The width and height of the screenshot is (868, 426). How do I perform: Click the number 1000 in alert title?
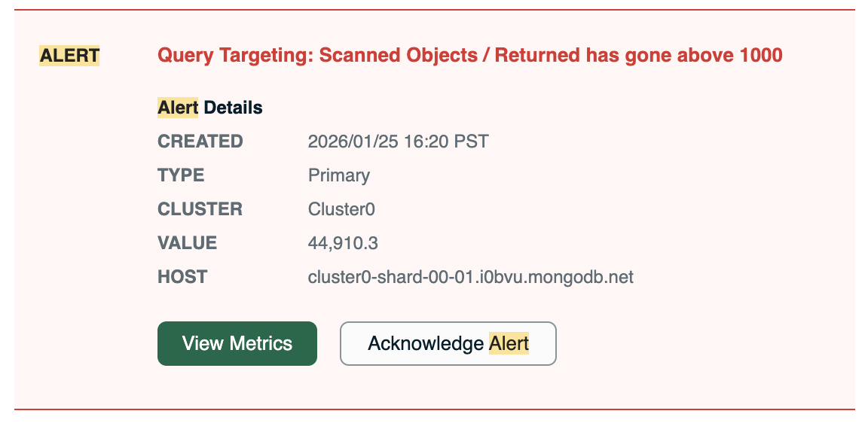coord(760,55)
